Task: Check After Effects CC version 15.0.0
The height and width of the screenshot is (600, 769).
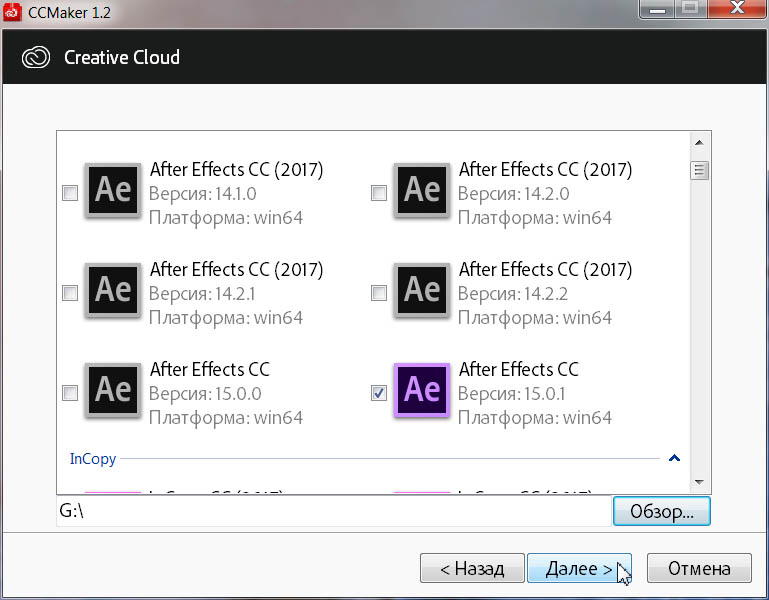Action: [70, 392]
